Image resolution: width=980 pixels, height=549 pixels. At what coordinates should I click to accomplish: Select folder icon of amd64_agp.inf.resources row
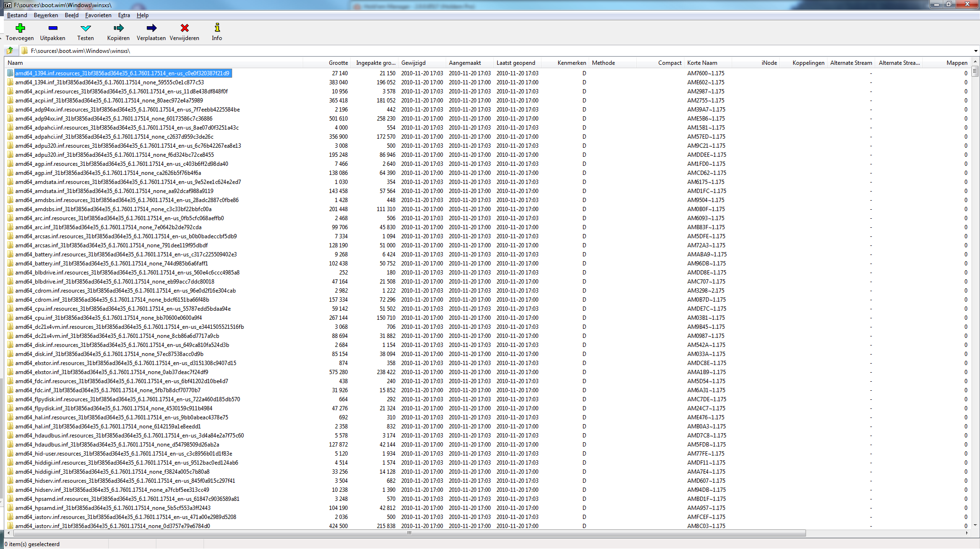pos(10,164)
